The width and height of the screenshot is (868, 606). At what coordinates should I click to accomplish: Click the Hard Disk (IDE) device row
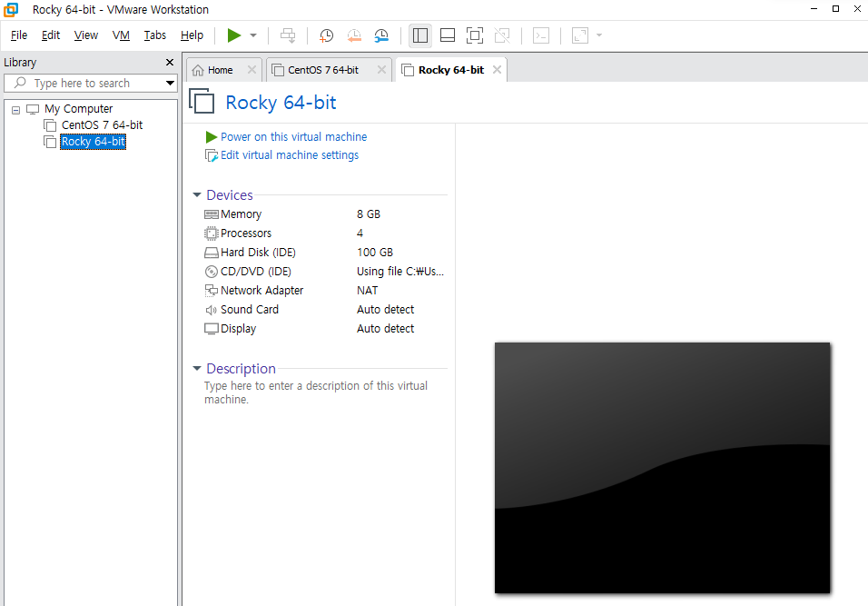(x=325, y=253)
